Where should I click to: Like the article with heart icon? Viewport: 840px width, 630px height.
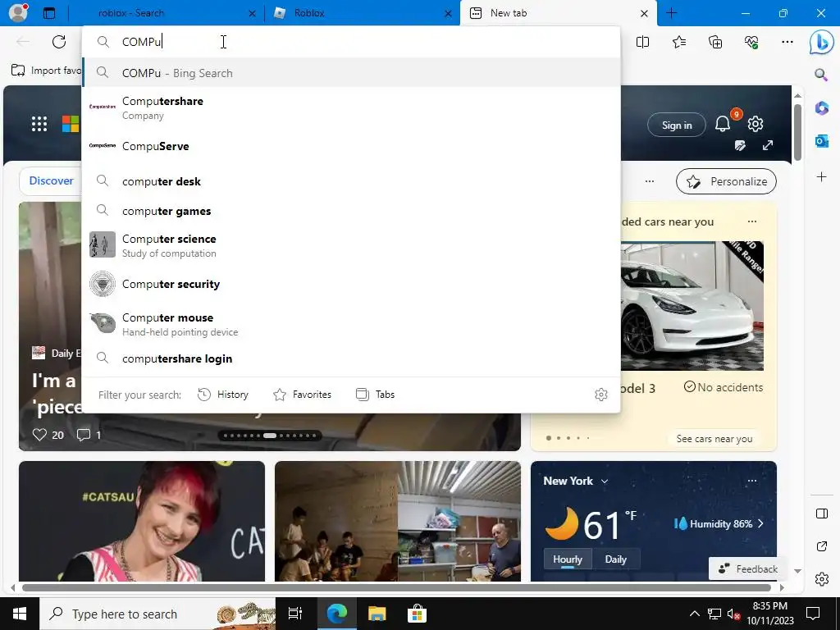[x=39, y=435]
